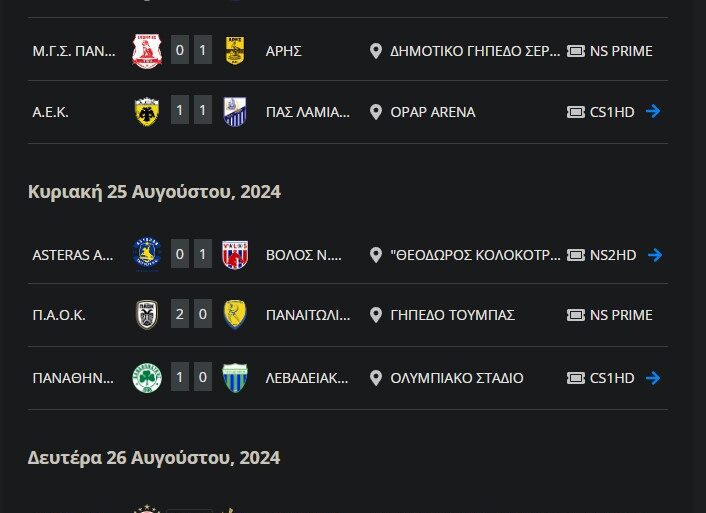Image resolution: width=706 pixels, height=513 pixels.
Task: Open Asteras vs Volos match arrow
Action: [654, 255]
